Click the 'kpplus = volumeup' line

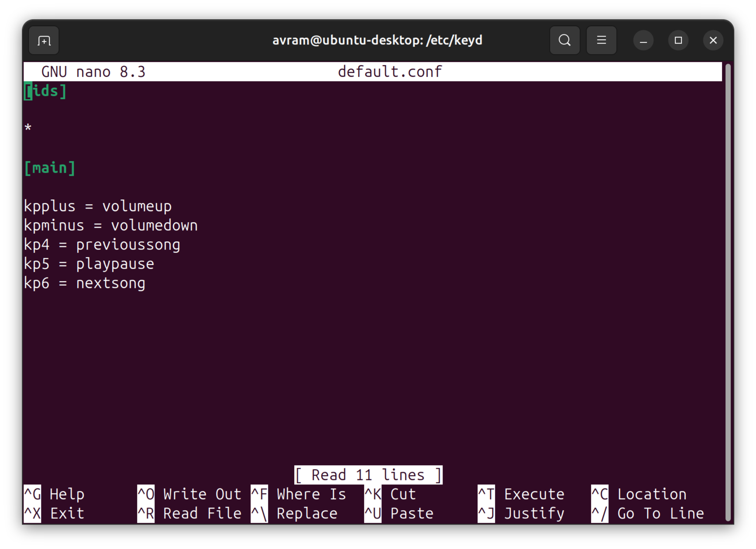click(98, 206)
